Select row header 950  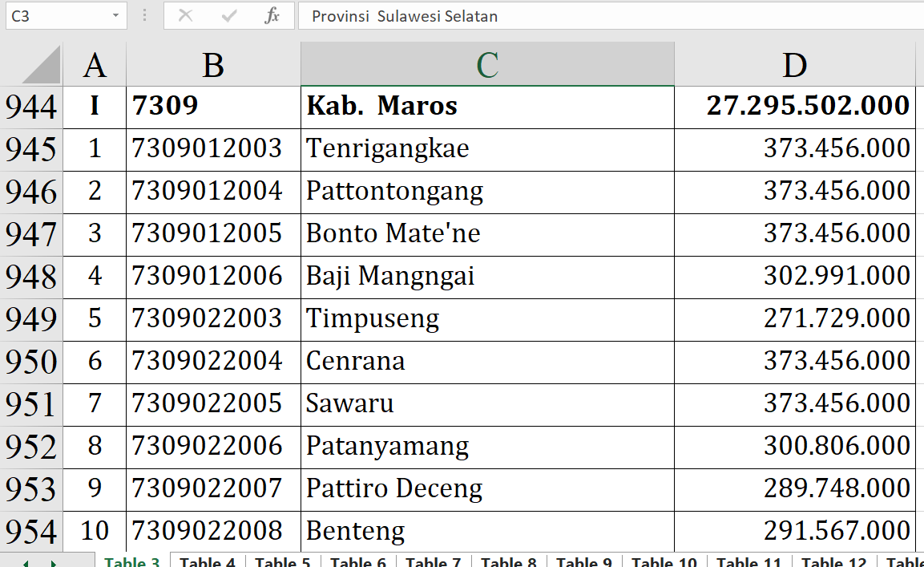[x=31, y=362]
